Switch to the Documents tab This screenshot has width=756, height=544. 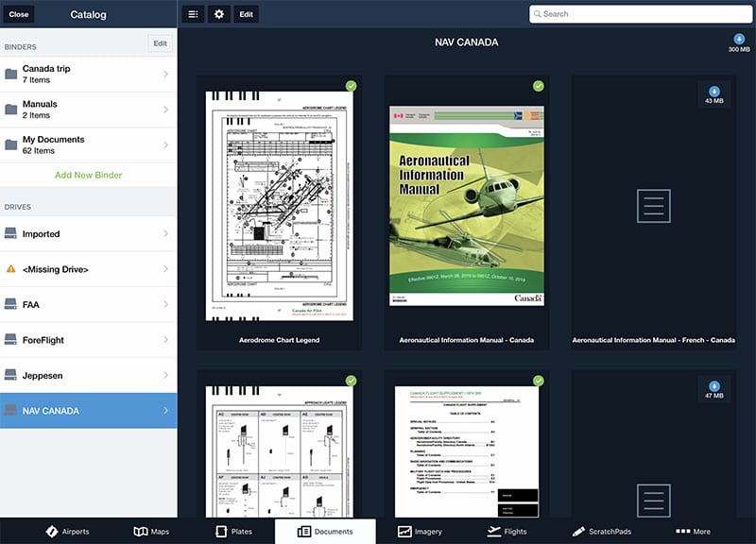point(325,532)
